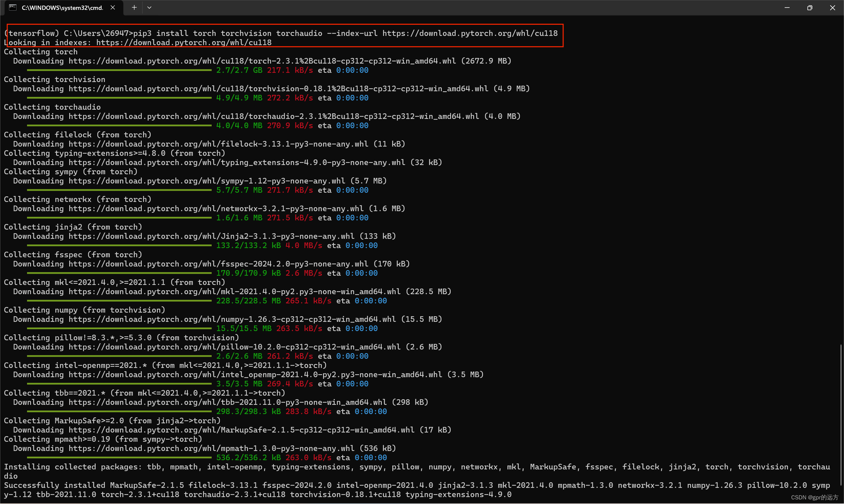Click the numpy-1.26.3 wheel URL
Image resolution: width=844 pixels, height=504 pixels.
tap(232, 319)
